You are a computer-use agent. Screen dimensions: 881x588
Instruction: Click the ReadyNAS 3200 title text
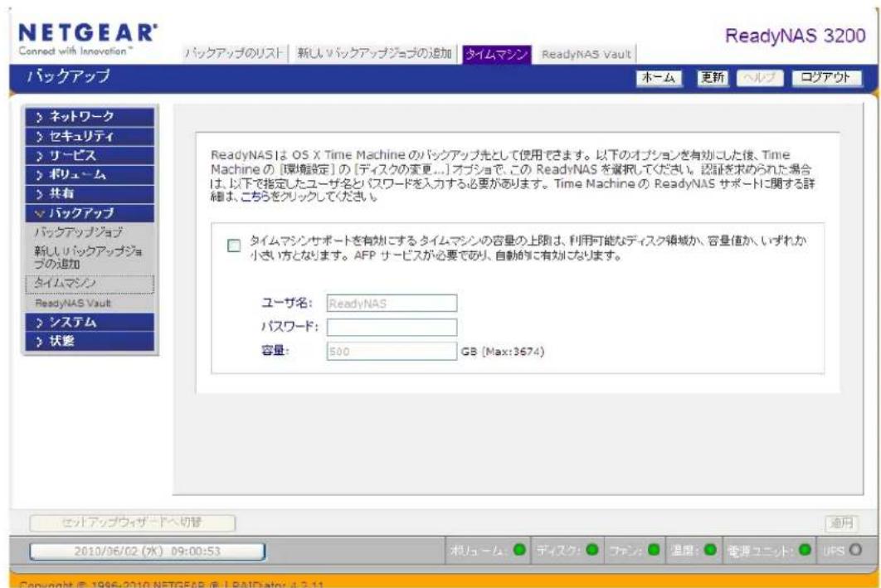(x=795, y=36)
